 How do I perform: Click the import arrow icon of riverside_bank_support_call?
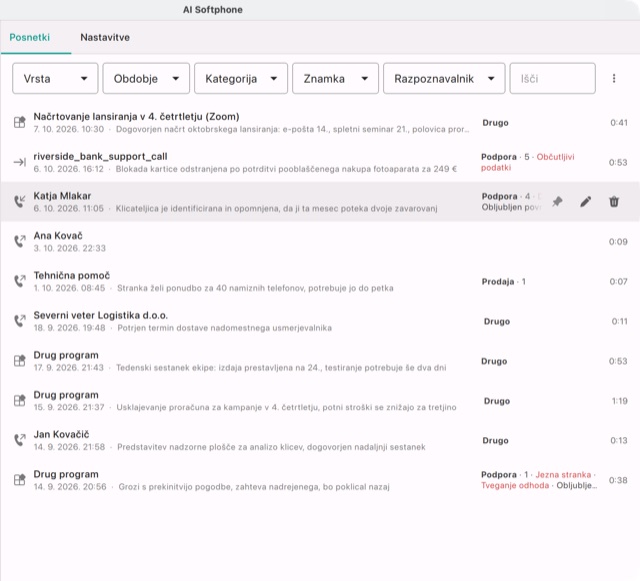20,162
